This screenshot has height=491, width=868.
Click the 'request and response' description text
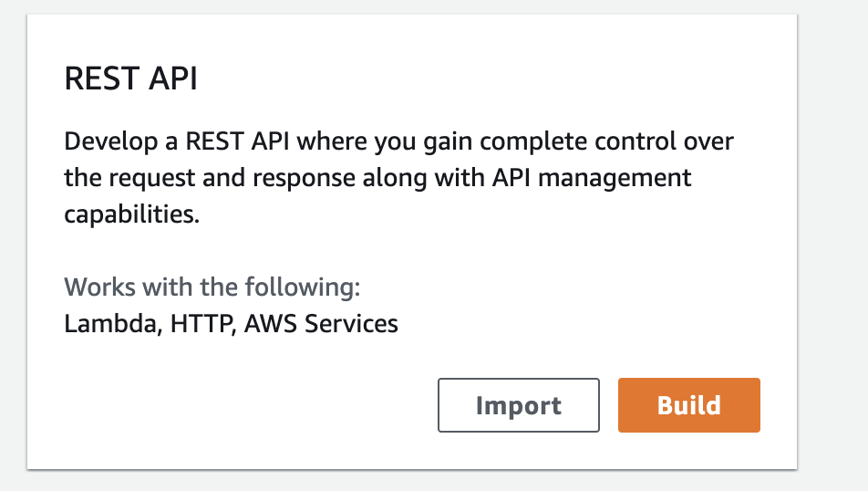click(232, 179)
